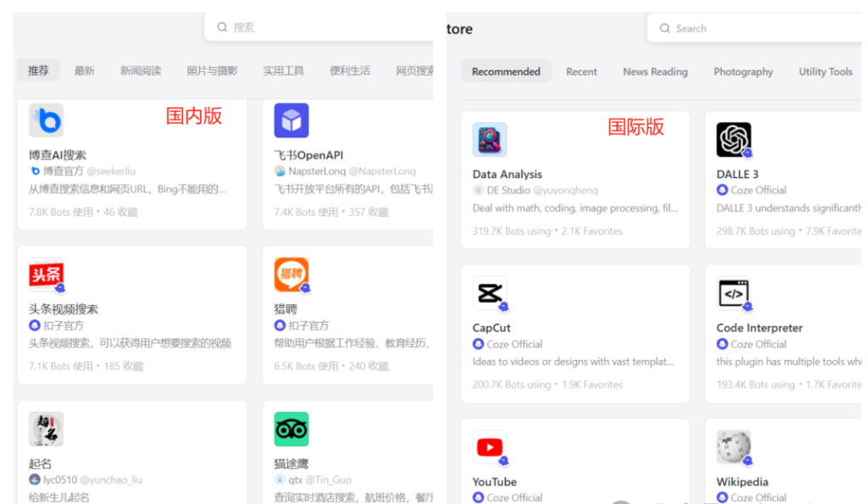
Task: Go to the Photography tab
Action: click(x=743, y=72)
